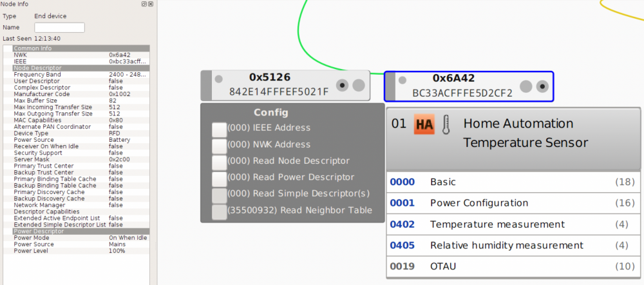This screenshot has height=285, width=644.
Task: Click the dotted circle socket on node 0x5126
Action: click(343, 85)
